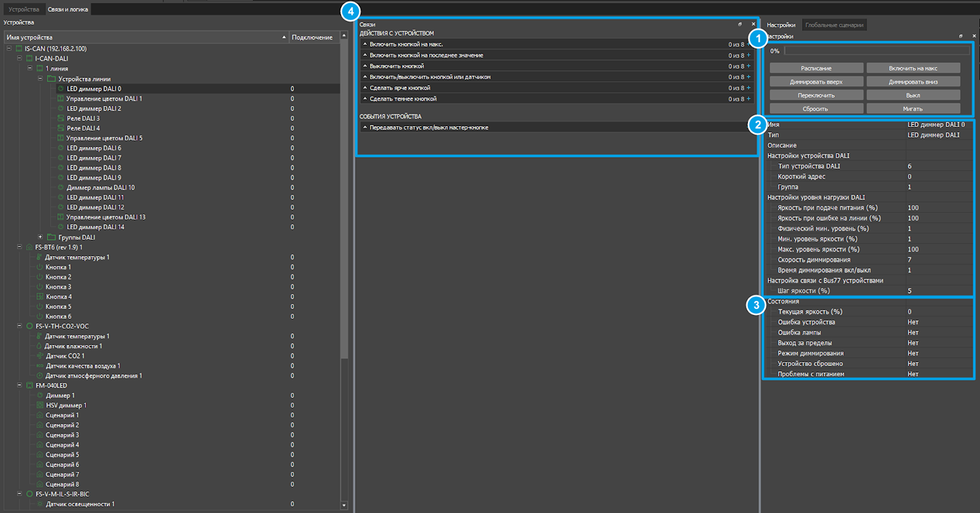
Task: Click the Диммер лампы DALI 10 icon
Action: pos(61,188)
